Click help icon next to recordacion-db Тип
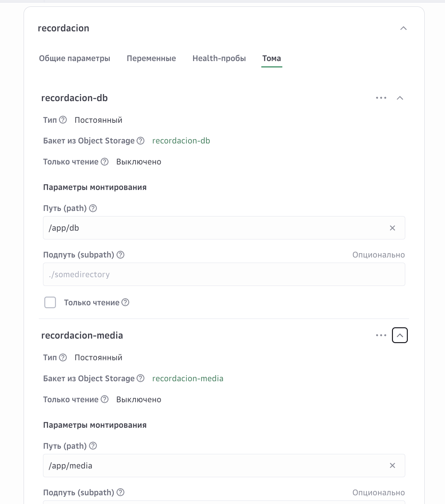This screenshot has width=445, height=504. pyautogui.click(x=63, y=120)
